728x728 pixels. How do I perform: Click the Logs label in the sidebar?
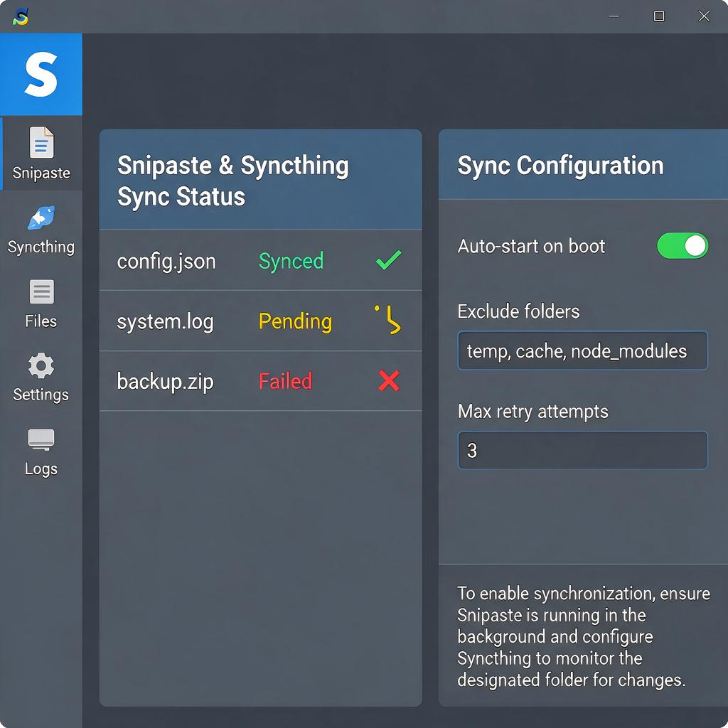tap(41, 469)
